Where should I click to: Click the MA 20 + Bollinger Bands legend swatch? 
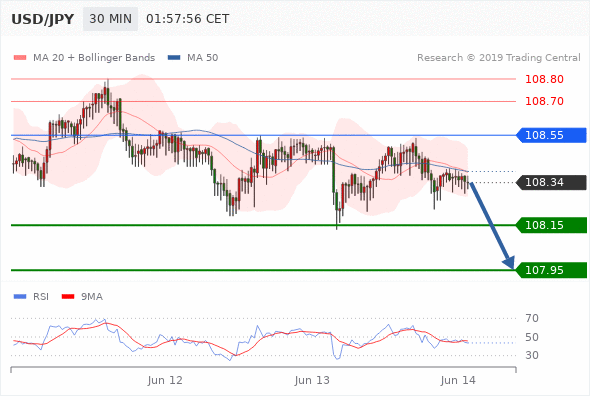[x=20, y=58]
